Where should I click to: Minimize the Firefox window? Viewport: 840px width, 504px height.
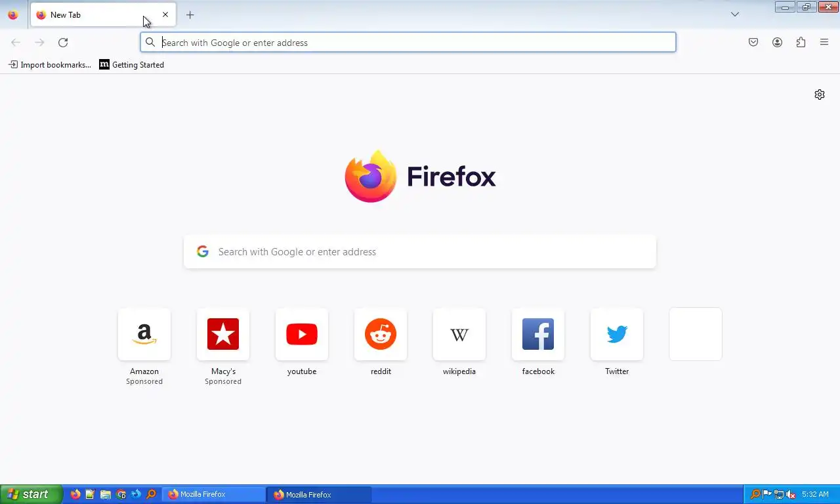point(785,7)
